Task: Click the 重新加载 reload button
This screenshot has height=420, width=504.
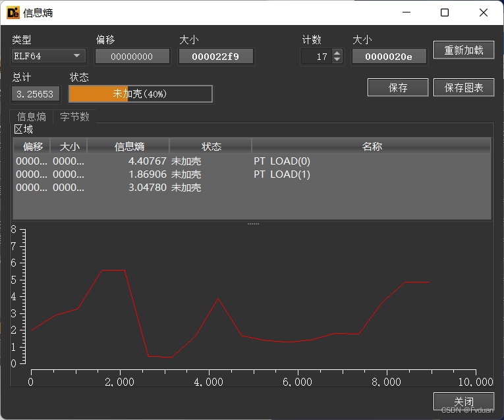Action: [x=464, y=50]
